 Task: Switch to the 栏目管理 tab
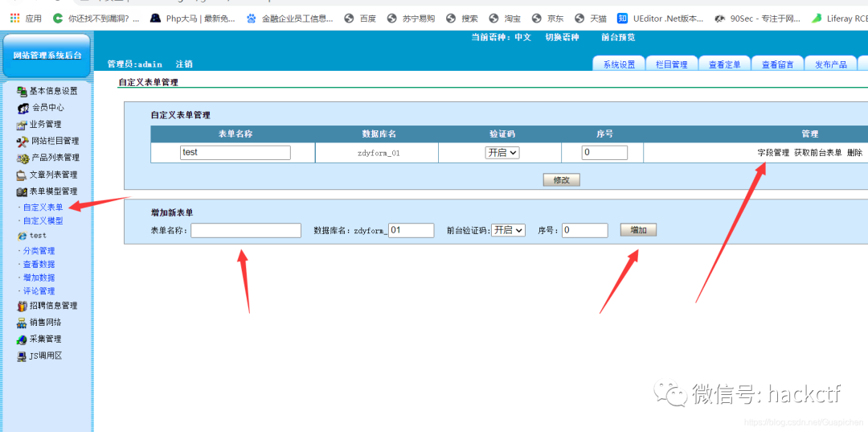pos(671,64)
